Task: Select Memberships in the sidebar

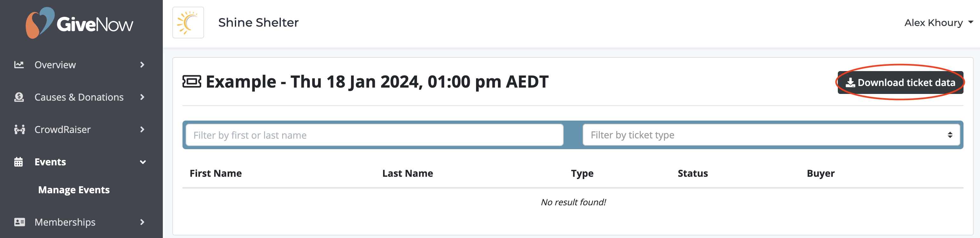Action: coord(65,222)
